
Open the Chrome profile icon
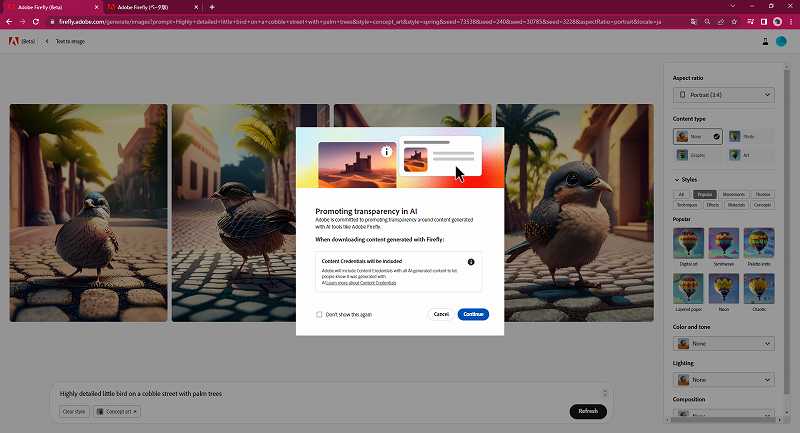click(x=777, y=22)
